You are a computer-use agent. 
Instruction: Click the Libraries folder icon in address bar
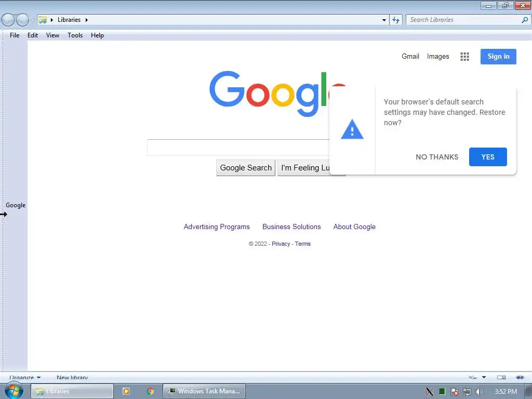click(x=43, y=20)
